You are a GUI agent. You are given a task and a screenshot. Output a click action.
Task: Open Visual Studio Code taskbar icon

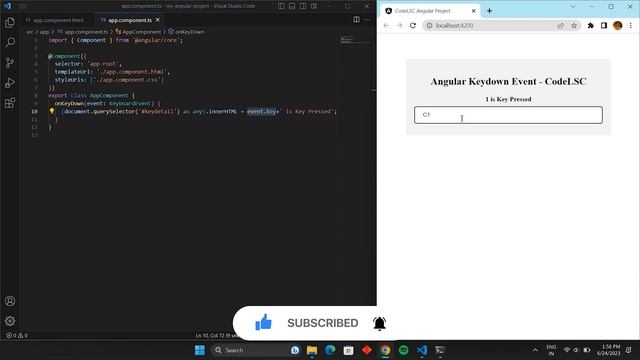click(422, 350)
